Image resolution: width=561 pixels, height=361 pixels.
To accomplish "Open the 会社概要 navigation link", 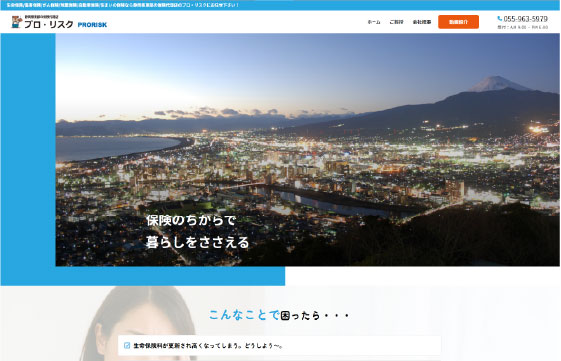I will pos(422,22).
